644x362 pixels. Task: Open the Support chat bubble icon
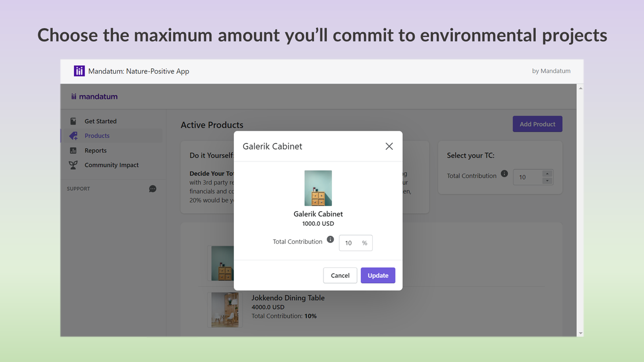point(152,189)
